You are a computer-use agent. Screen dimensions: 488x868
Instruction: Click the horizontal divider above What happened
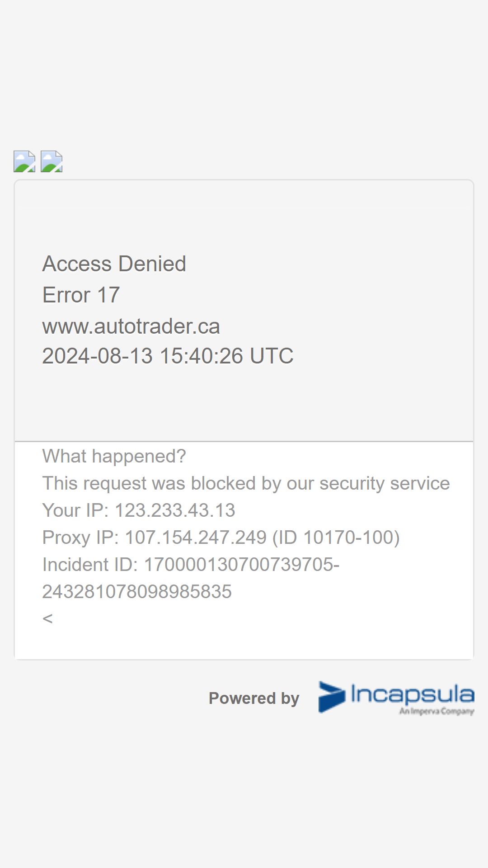coord(244,441)
